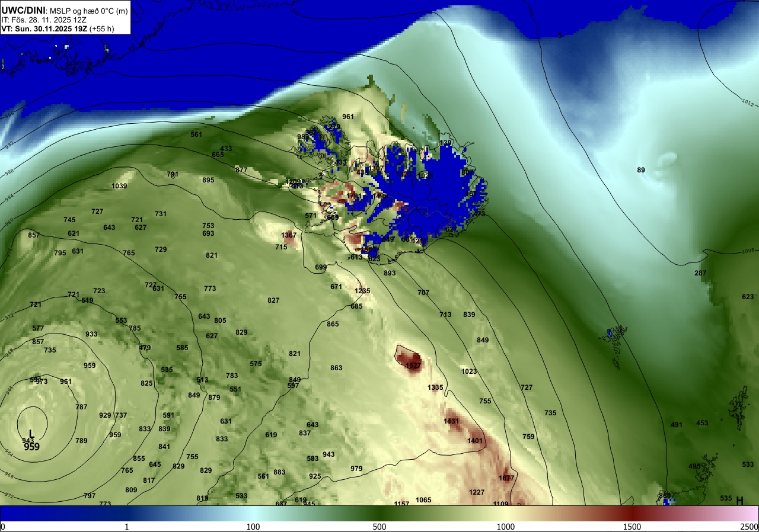
Task: Select the valid time line 'VT: Sun. 30.11.2025 19Z'
Action: coord(45,28)
